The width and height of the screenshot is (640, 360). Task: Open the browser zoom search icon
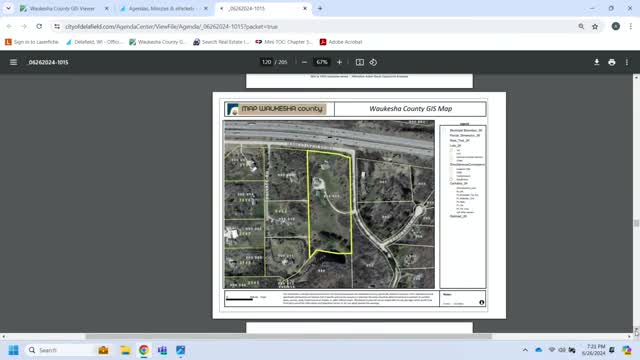click(x=581, y=26)
